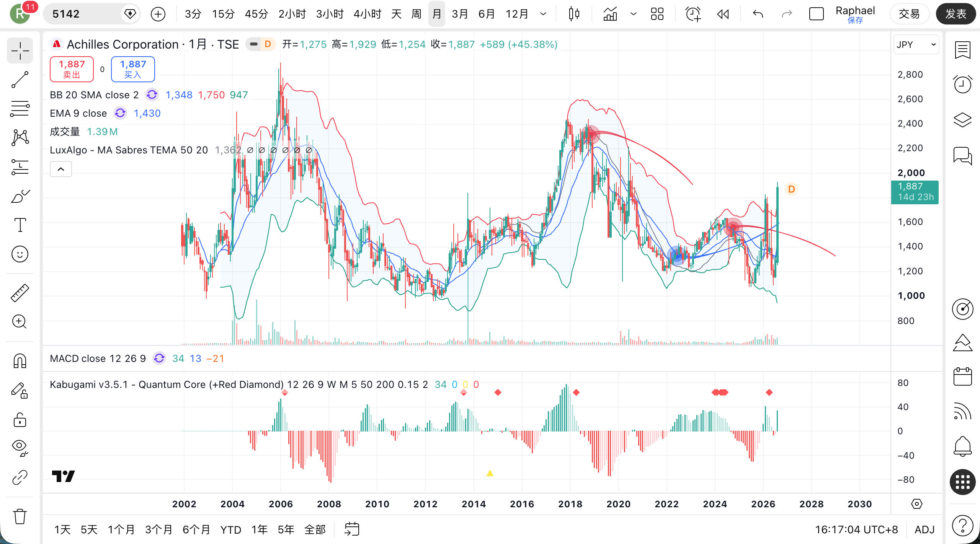Open the alerts clock panel
The image size is (980, 544).
(962, 84)
